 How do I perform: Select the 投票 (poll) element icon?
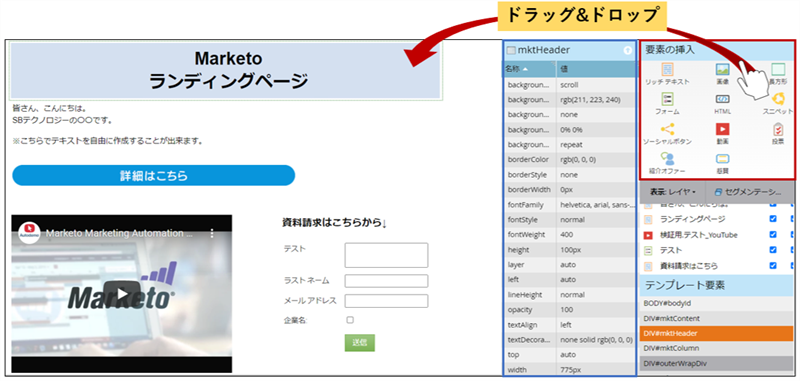pos(779,129)
